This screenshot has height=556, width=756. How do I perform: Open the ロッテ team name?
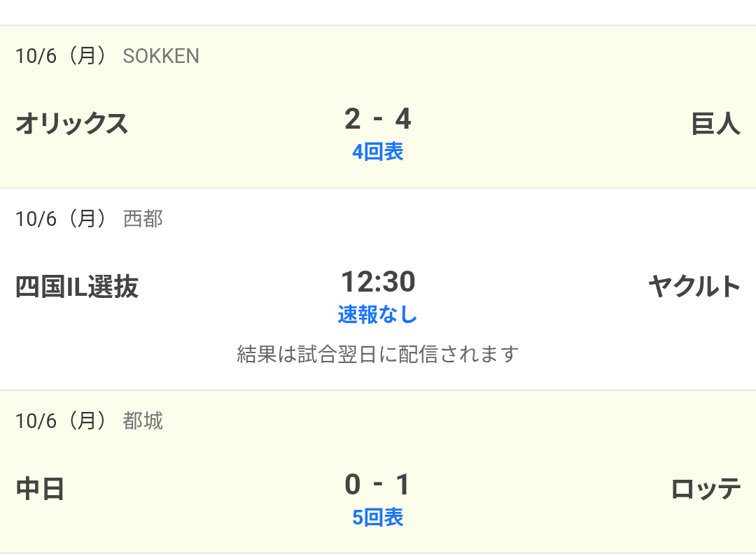pyautogui.click(x=705, y=489)
